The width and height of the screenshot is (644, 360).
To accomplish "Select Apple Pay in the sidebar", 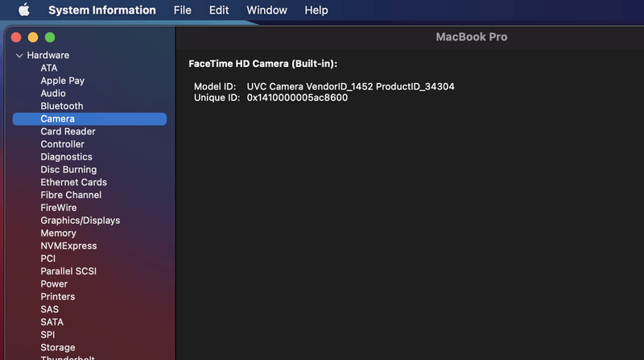I will (63, 81).
